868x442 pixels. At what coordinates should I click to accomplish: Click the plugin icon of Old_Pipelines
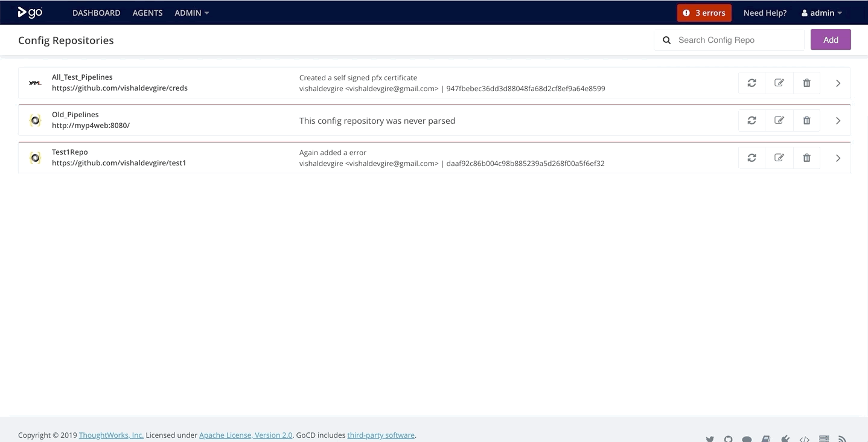(35, 120)
